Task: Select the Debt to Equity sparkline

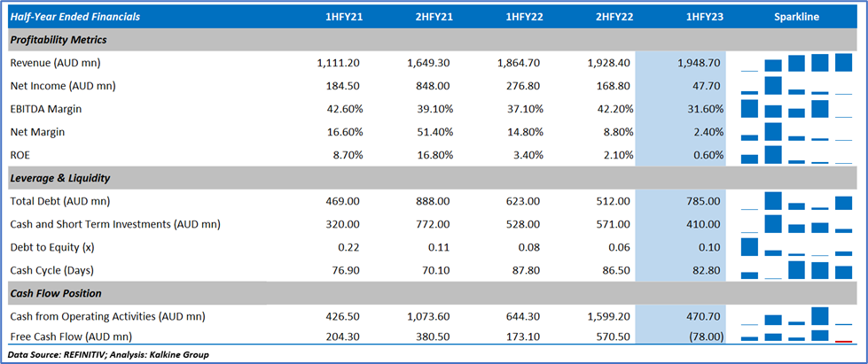Action: pyautogui.click(x=795, y=247)
